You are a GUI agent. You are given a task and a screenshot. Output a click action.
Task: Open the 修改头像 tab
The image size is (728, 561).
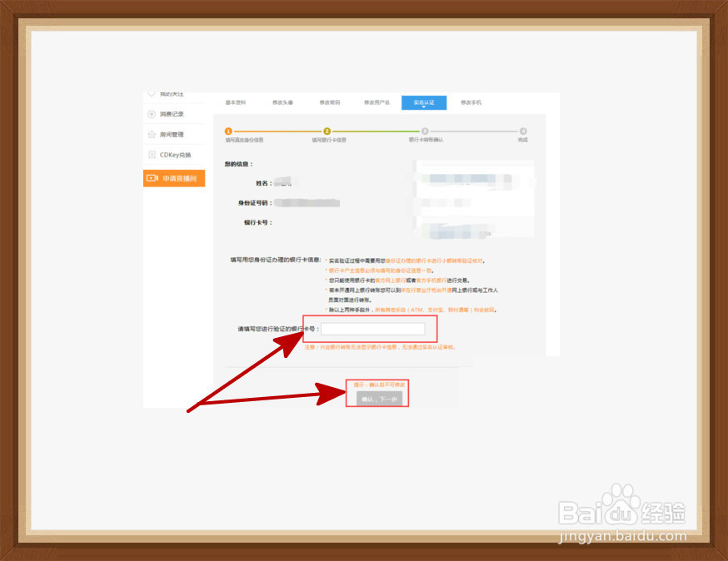point(285,102)
